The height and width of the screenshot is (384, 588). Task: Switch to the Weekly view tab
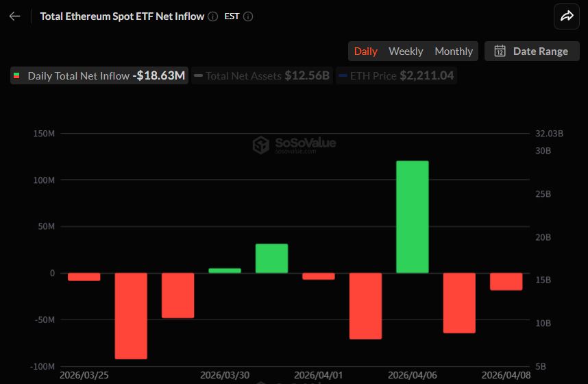pos(406,51)
